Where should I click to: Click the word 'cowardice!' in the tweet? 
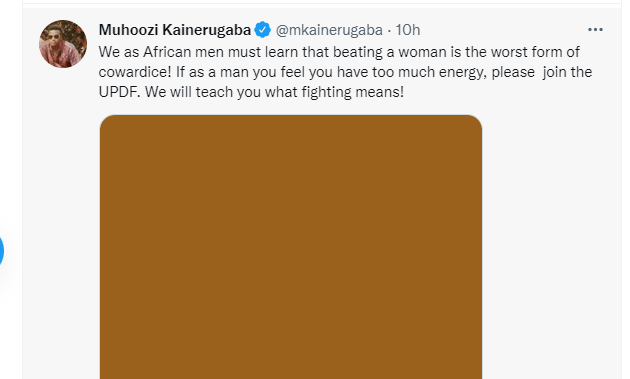click(x=135, y=72)
